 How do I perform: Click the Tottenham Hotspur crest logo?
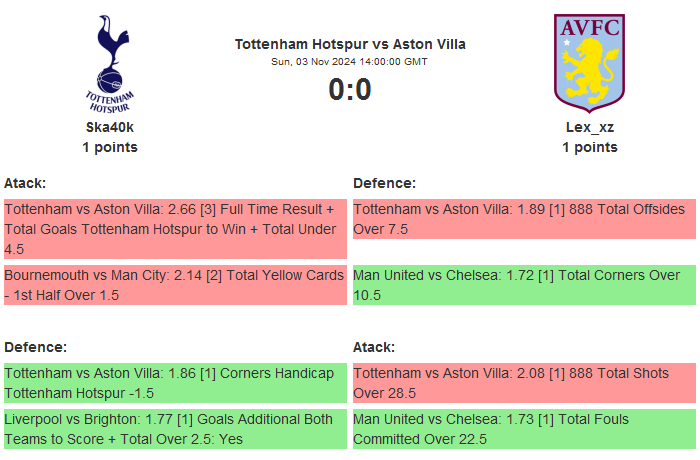point(110,62)
